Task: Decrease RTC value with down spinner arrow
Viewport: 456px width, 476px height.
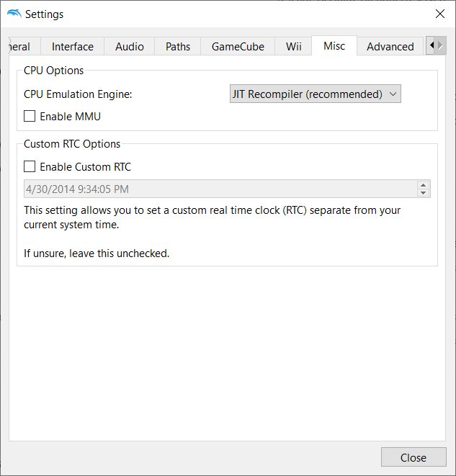Action: (x=423, y=193)
